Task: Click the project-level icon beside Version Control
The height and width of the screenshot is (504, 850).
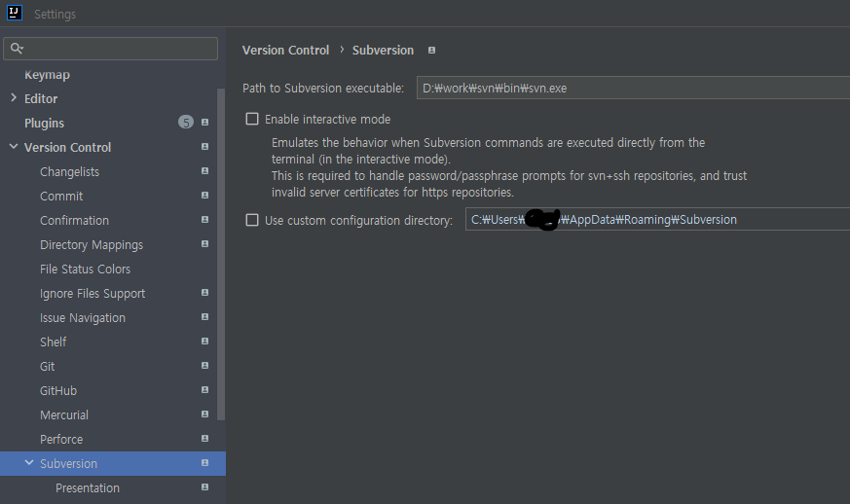Action: pos(204,147)
